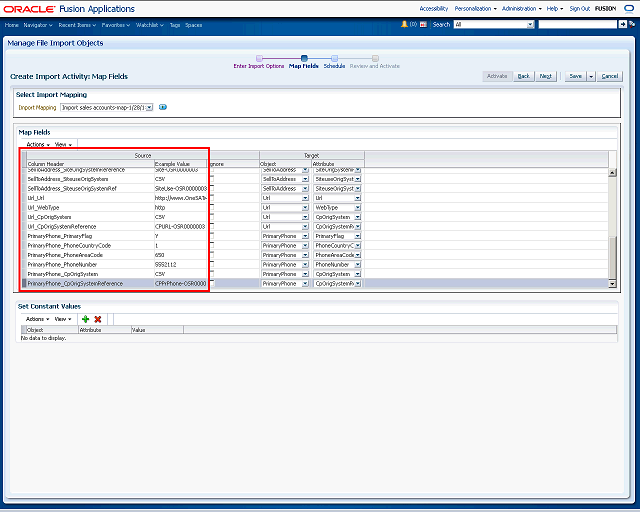Viewport: 640px width, 512px height.
Task: Click the Map Fields train step icon
Action: tap(304, 58)
